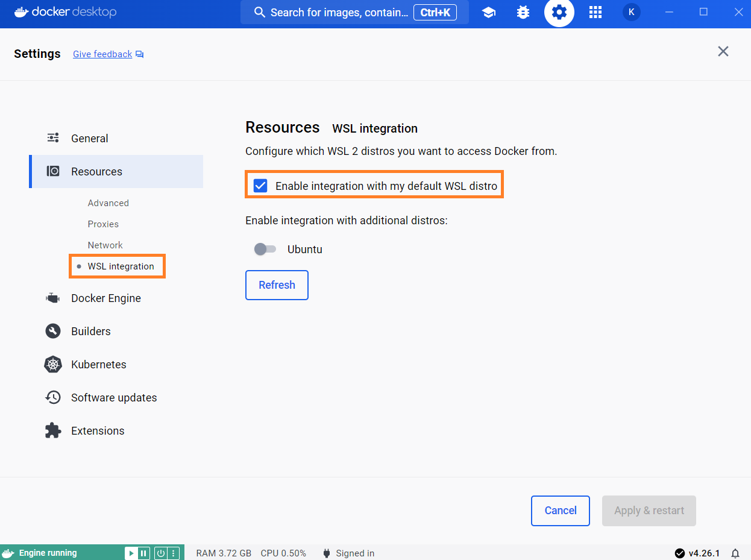Open the user account avatar K
751x560 pixels.
click(x=631, y=12)
